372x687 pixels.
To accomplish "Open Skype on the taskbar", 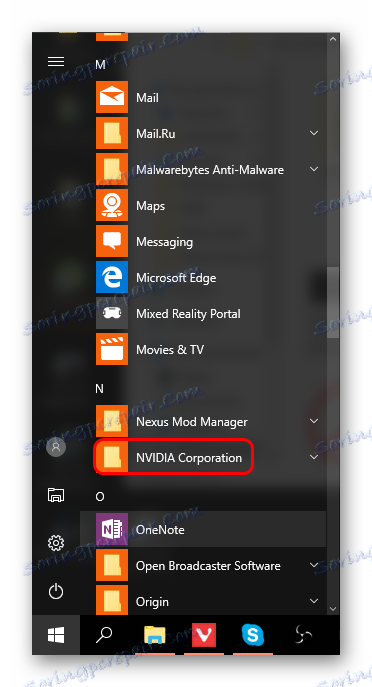I will click(x=253, y=635).
